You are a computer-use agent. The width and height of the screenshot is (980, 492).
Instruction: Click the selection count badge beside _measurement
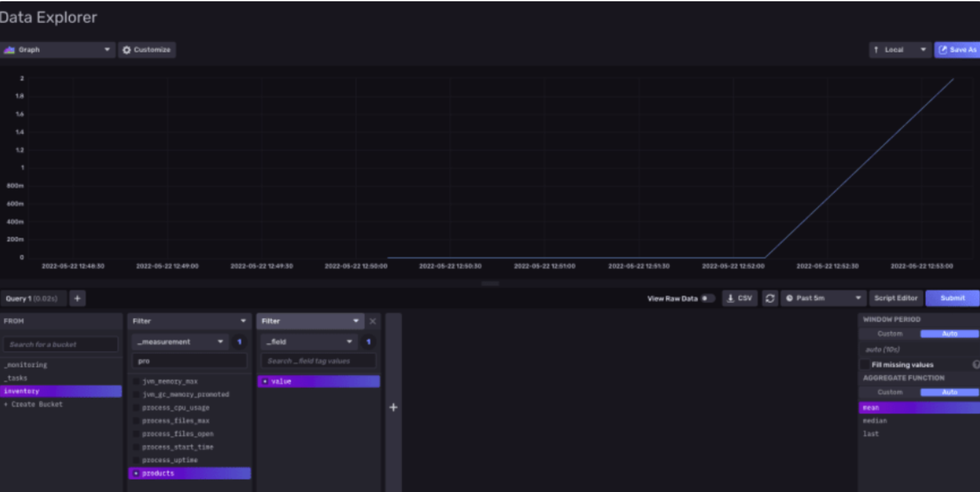pos(239,342)
